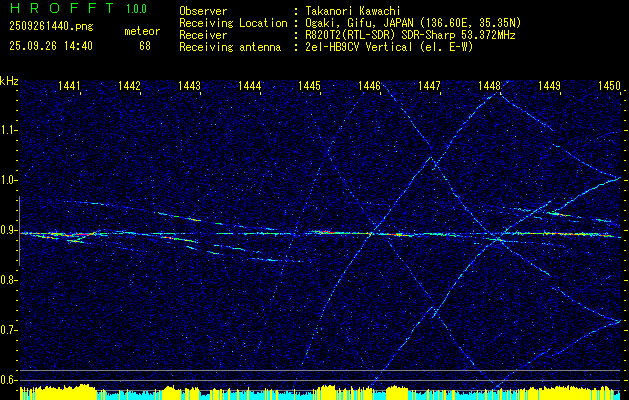This screenshot has height=400, width=629.
Task: Click the Receiving Location field label
Action: click(233, 23)
